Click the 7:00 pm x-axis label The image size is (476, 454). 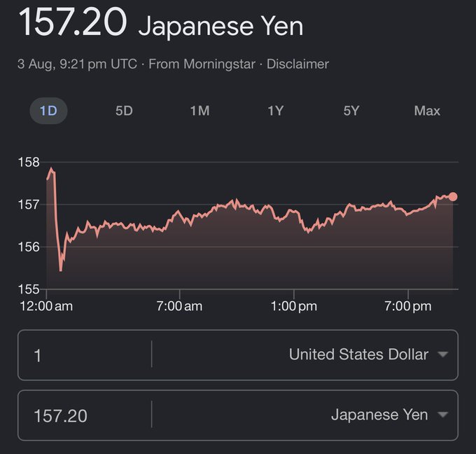point(407,306)
